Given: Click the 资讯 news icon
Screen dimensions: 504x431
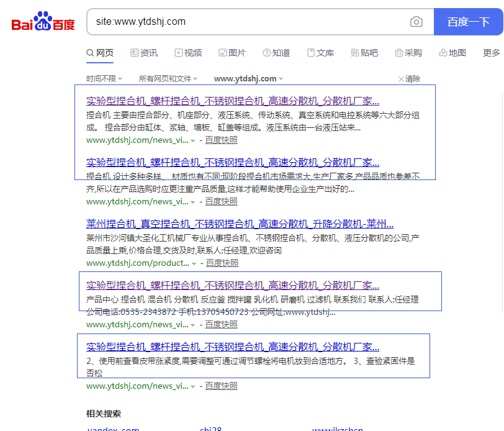Looking at the screenshot, I should pos(134,53).
